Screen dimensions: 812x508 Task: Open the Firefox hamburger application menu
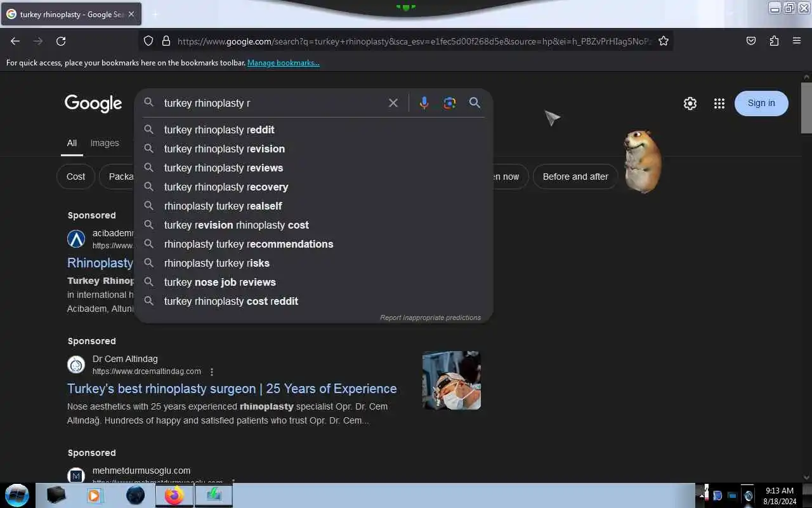point(797,41)
